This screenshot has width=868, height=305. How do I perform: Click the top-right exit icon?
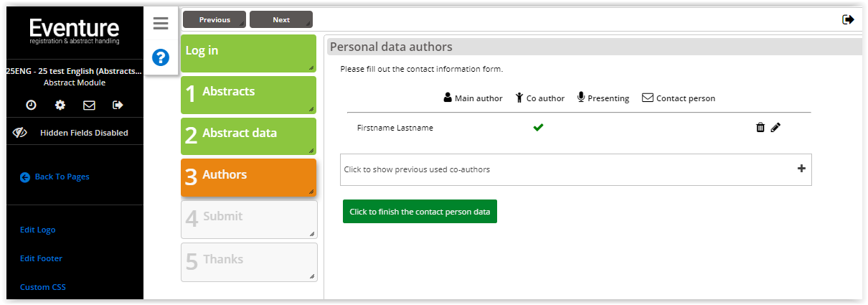click(x=848, y=19)
